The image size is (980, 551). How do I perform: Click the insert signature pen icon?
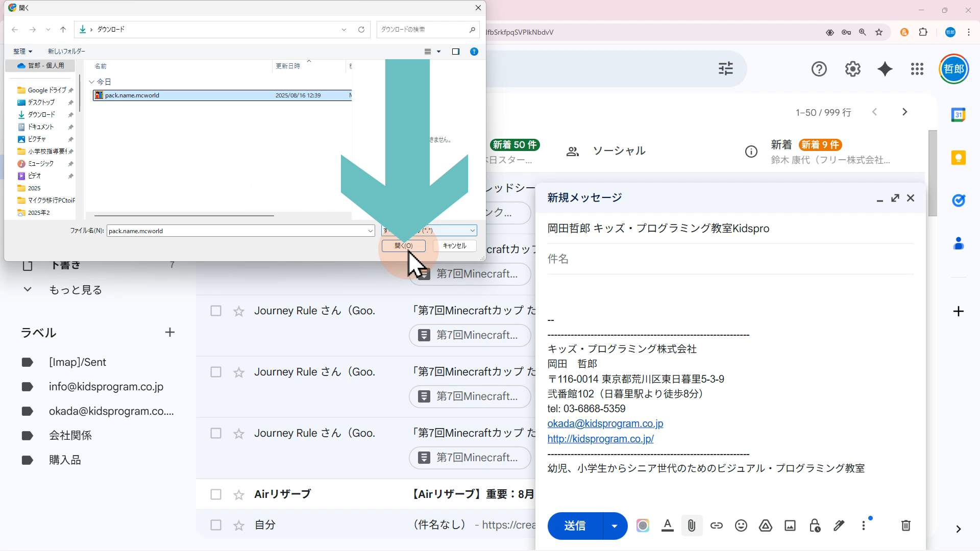pyautogui.click(x=839, y=525)
